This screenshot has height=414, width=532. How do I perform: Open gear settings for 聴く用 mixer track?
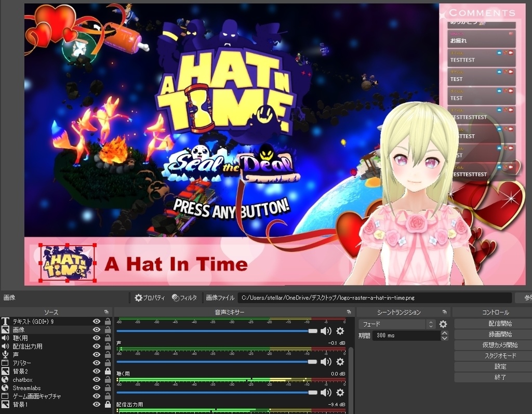pyautogui.click(x=340, y=392)
